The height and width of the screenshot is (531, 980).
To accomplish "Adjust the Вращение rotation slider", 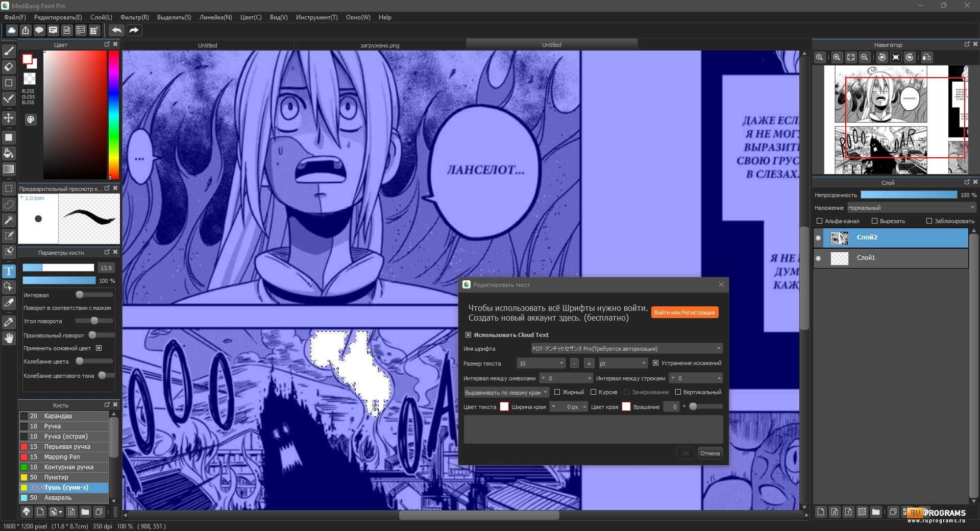I will pyautogui.click(x=706, y=406).
